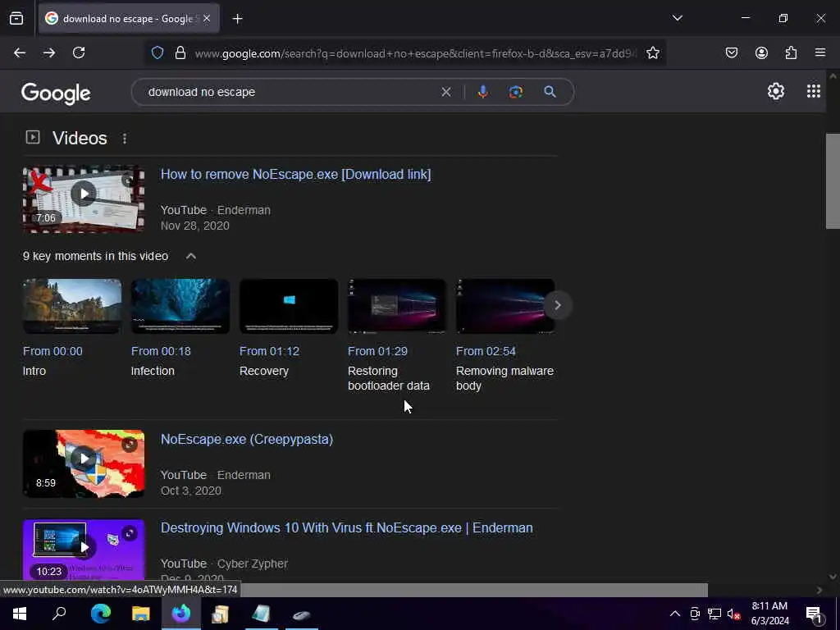Open File Explorer from taskbar
This screenshot has width=840, height=630.
[x=141, y=614]
